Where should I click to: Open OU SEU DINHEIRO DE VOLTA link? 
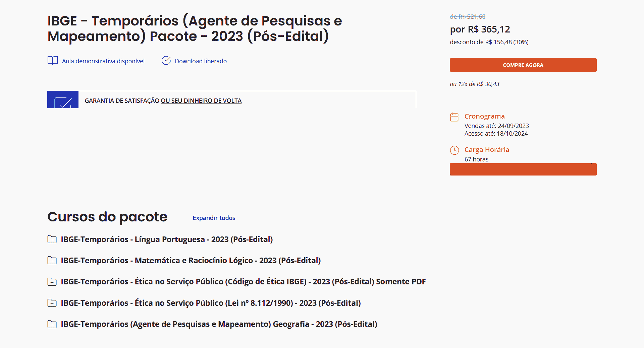tap(201, 101)
